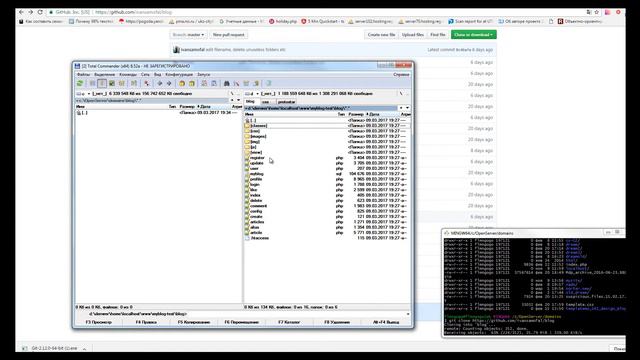Click F8 Удаление button
640x360 pixels.
(337, 322)
